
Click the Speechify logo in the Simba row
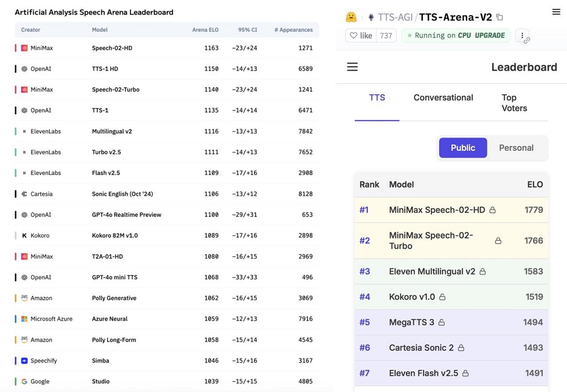(x=24, y=361)
